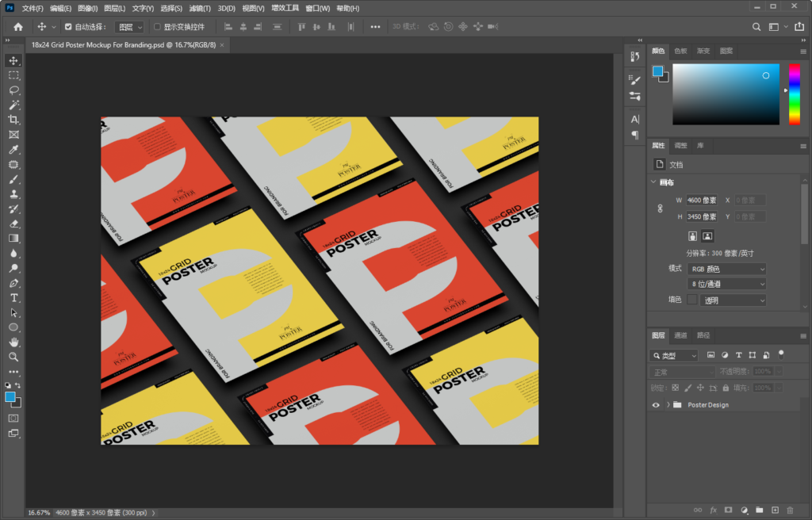This screenshot has height=520, width=812.
Task: Toggle pixel layer filter icon
Action: click(710, 355)
